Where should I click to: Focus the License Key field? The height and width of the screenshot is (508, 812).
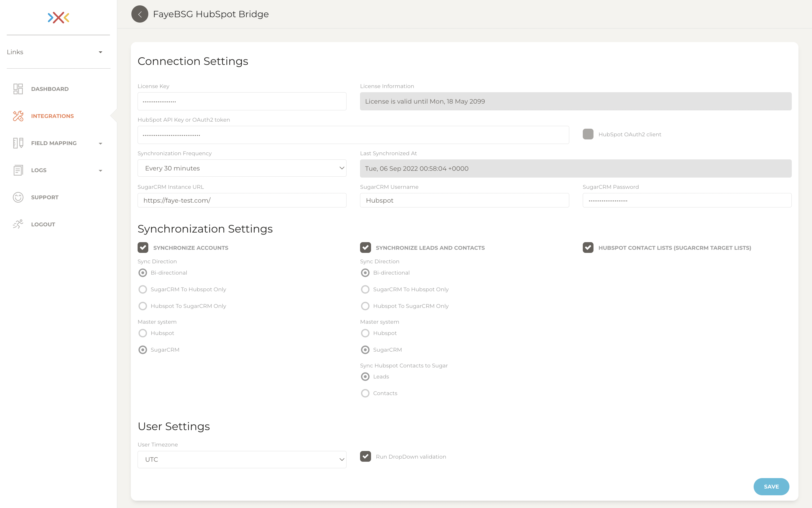[x=242, y=102]
